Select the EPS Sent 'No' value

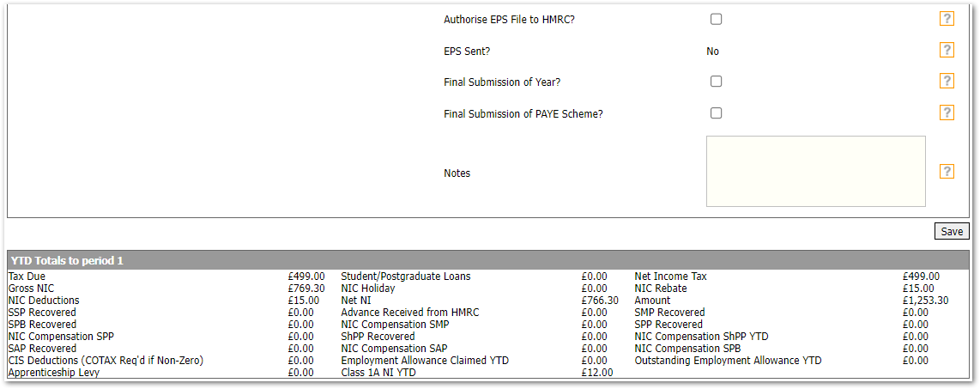click(x=712, y=52)
